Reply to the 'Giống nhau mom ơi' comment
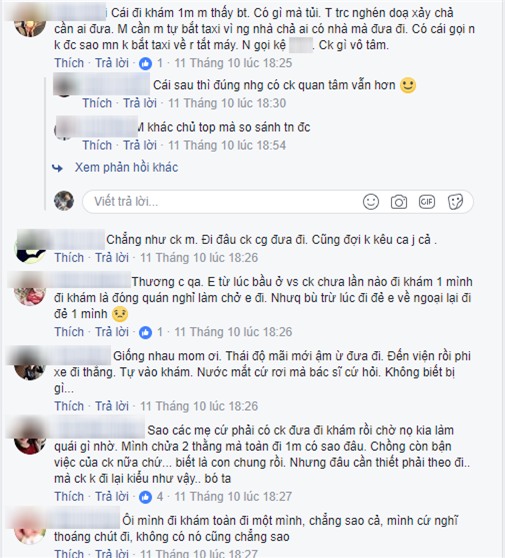 (112, 406)
